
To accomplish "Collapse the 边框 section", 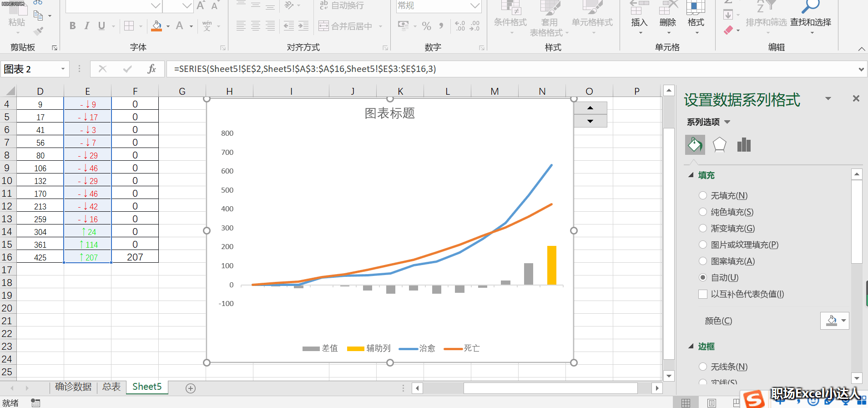I will [691, 347].
